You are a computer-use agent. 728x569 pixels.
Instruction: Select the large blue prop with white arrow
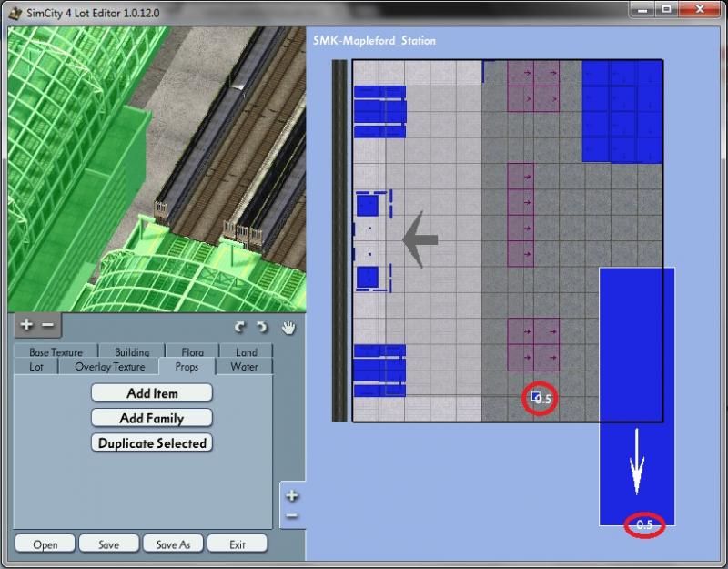(x=636, y=396)
